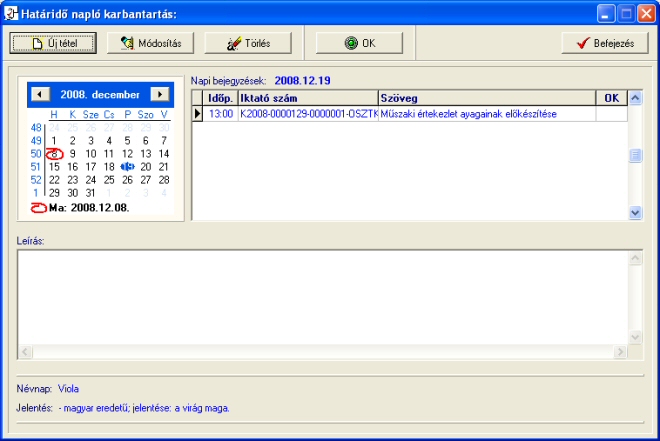The height and width of the screenshot is (441, 660).
Task: Click the Szöveg column header
Action: pos(487,98)
